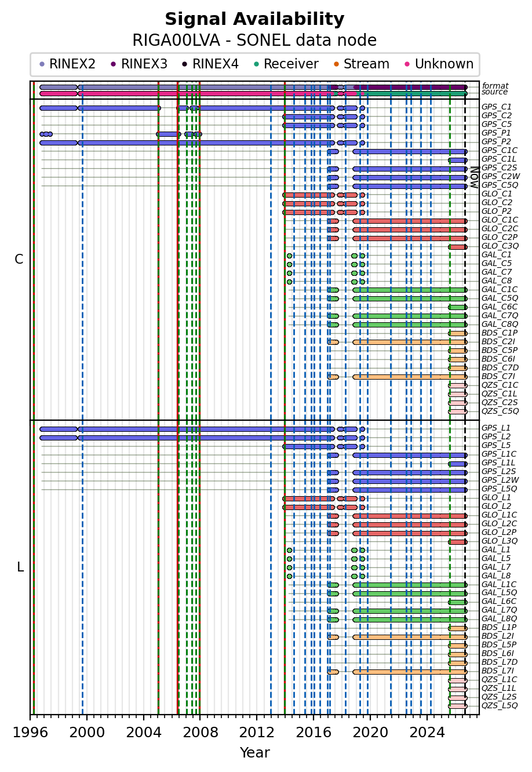Image resolution: width=532 pixels, height=772 pixels.
Task: Click the source row label
Action: 495,92
